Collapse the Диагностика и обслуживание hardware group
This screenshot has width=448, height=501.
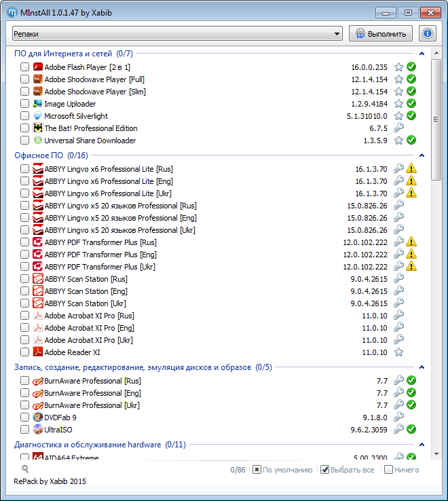[x=422, y=445]
